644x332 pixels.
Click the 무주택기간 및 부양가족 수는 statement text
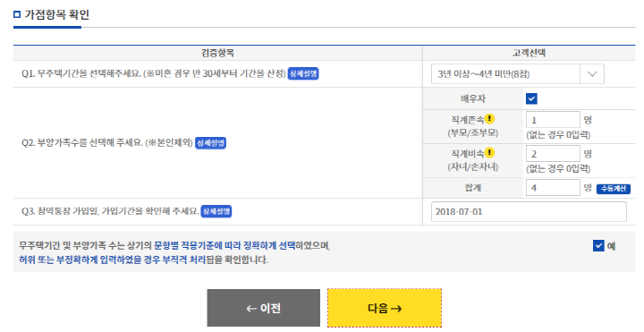pyautogui.click(x=174, y=246)
